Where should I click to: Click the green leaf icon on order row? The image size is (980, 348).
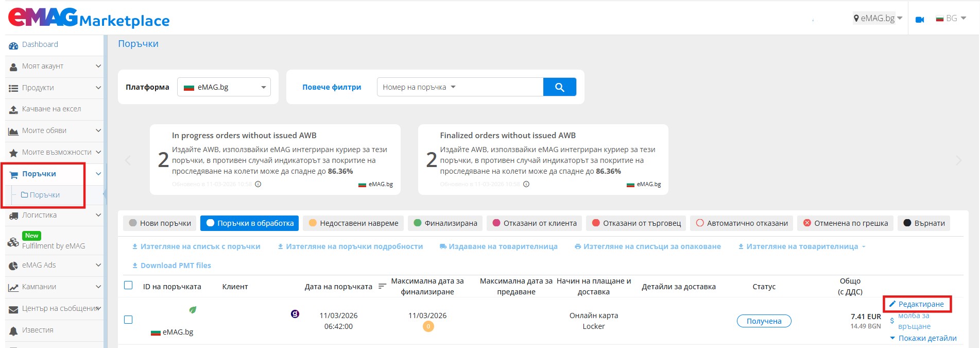pyautogui.click(x=193, y=310)
